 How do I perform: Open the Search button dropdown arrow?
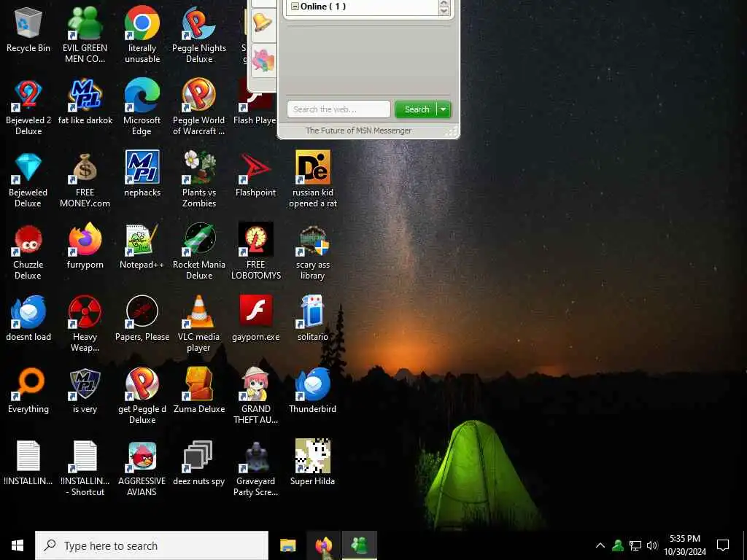[443, 109]
